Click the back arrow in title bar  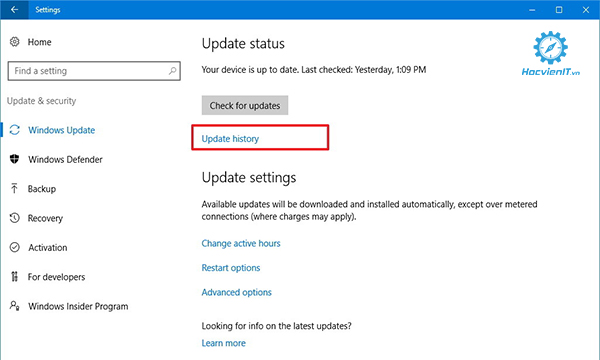(14, 10)
